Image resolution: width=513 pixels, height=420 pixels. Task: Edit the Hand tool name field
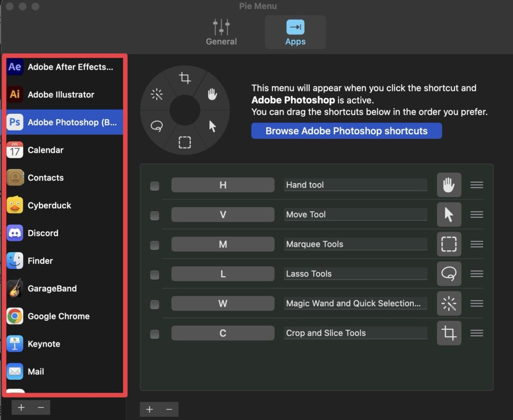click(x=356, y=185)
